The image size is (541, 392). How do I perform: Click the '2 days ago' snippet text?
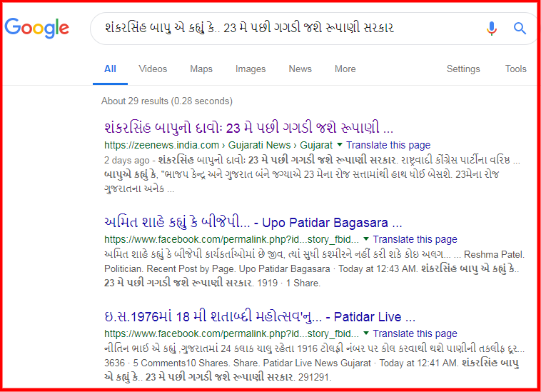[126, 161]
